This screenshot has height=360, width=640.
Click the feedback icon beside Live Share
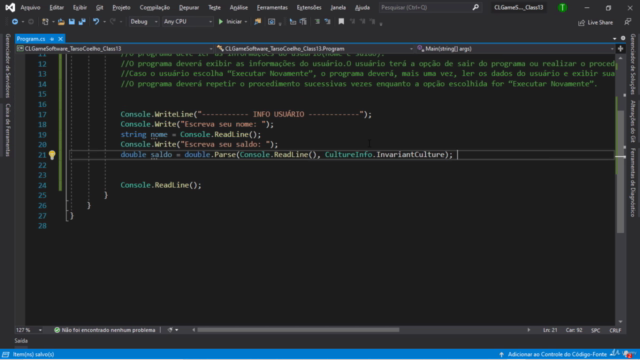(x=628, y=22)
